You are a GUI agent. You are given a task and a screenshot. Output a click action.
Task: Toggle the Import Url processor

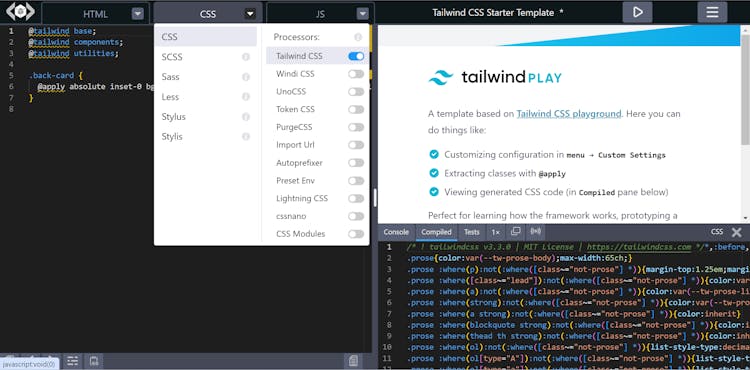tap(356, 145)
